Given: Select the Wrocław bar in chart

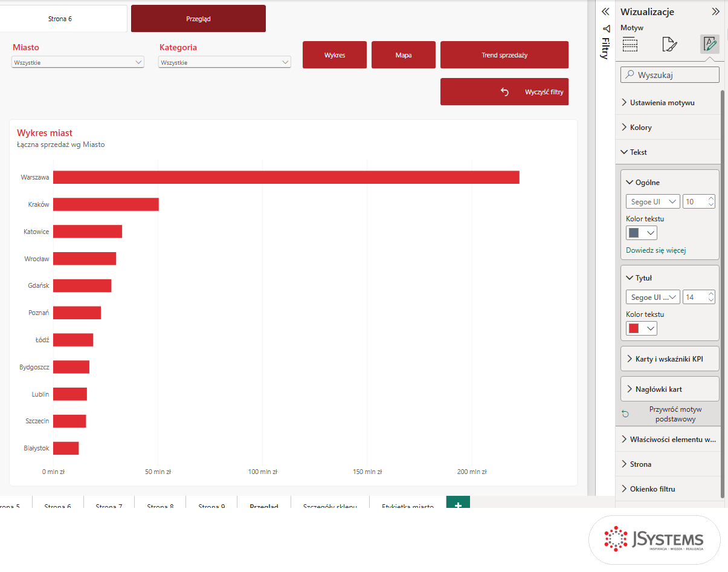Looking at the screenshot, I should click(x=85, y=259).
